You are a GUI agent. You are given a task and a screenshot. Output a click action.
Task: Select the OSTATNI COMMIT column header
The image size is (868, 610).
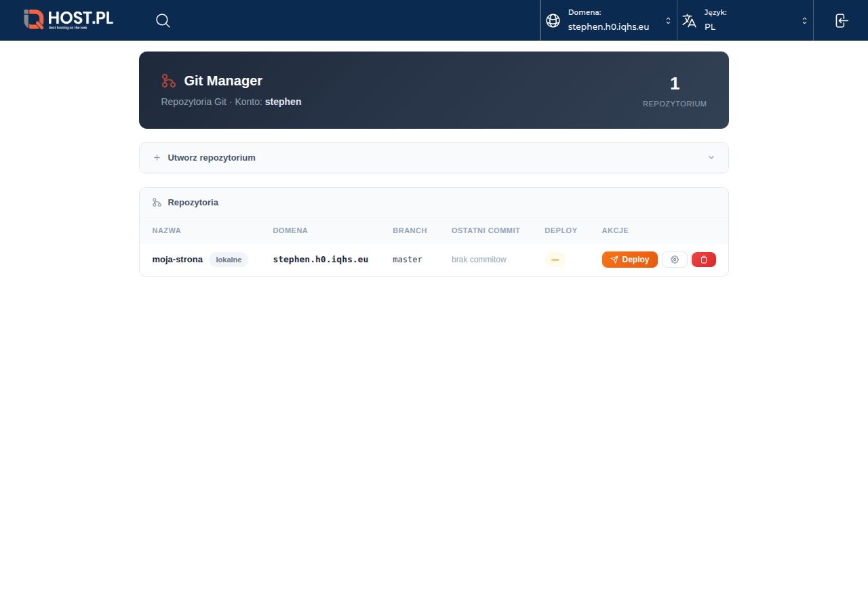pyautogui.click(x=486, y=230)
